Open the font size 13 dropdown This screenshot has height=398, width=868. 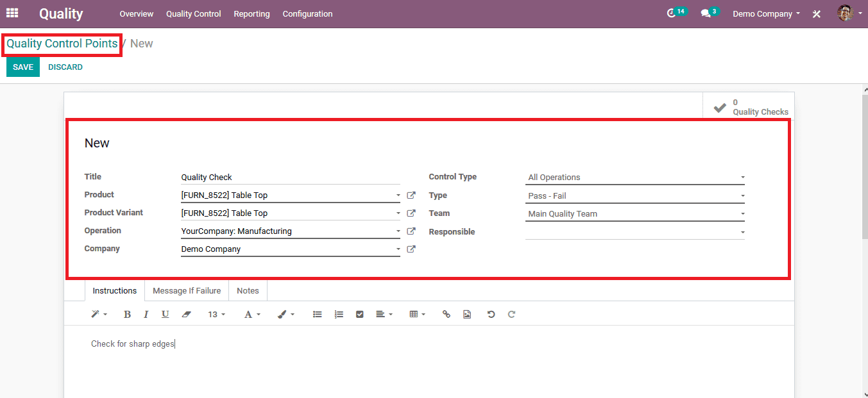(216, 314)
